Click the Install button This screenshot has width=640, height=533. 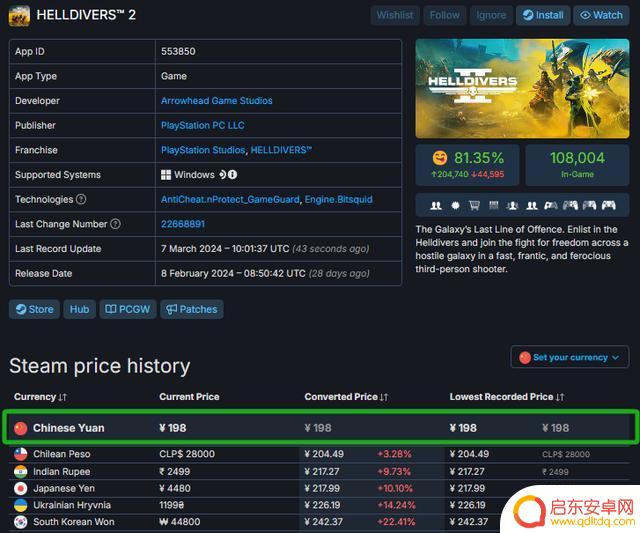(543, 16)
